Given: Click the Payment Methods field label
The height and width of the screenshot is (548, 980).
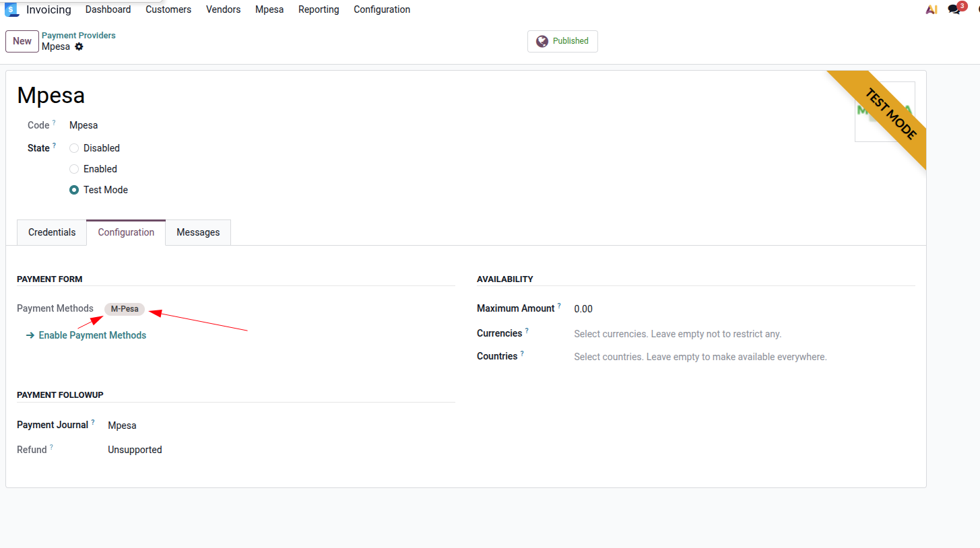Looking at the screenshot, I should coord(55,308).
